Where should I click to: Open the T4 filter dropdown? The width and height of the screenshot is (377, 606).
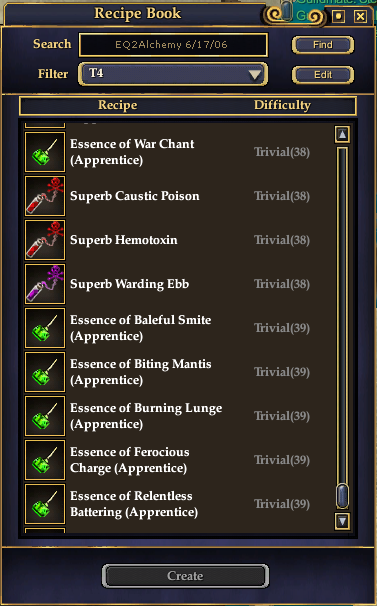point(173,74)
